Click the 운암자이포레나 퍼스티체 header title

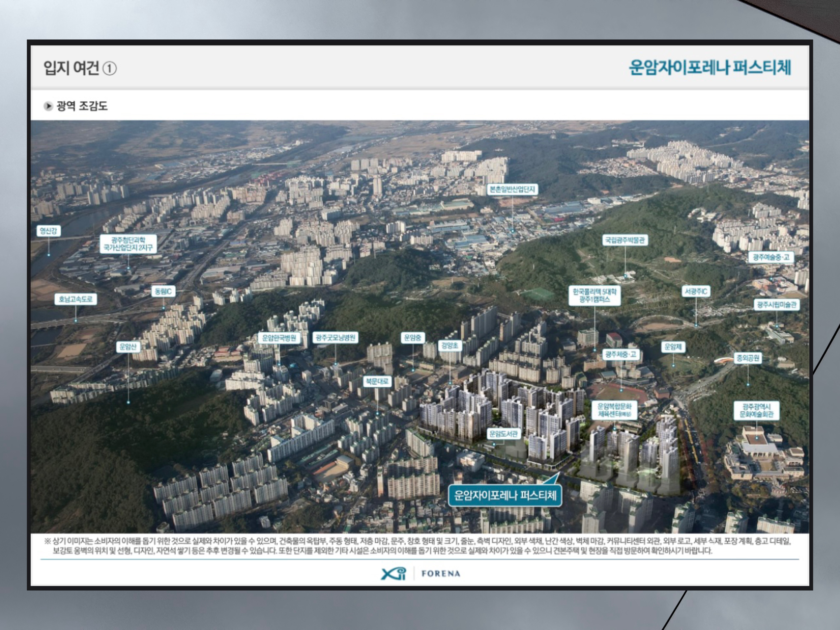tap(710, 68)
